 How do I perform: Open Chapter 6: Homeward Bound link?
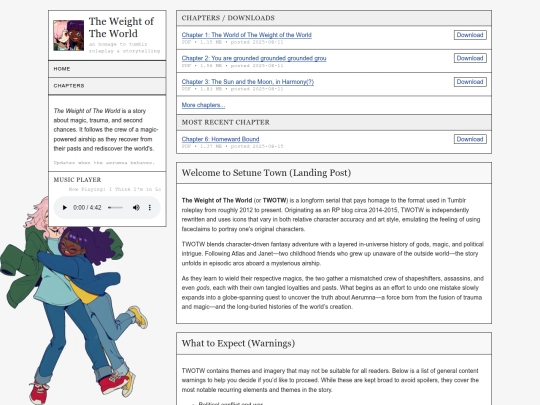coord(220,139)
